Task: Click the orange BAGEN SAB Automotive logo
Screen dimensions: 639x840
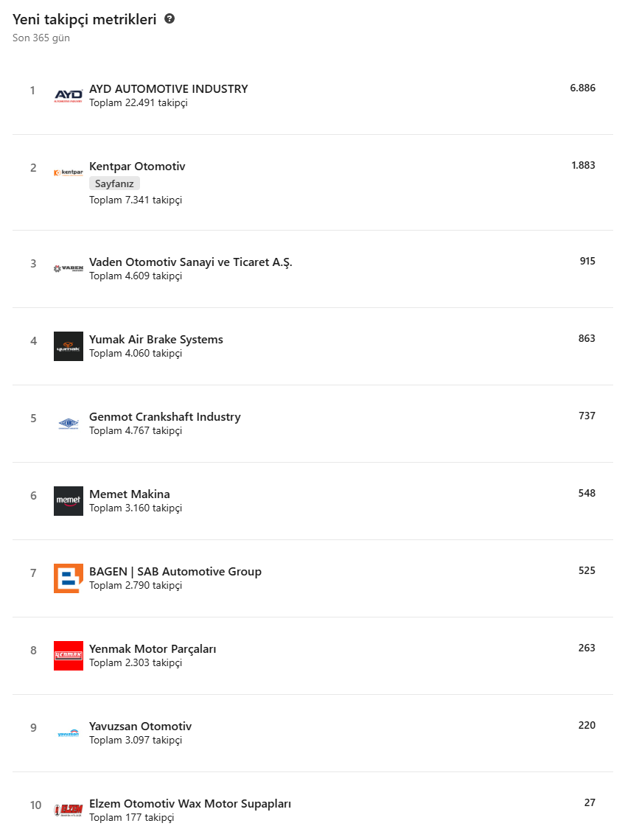Action: point(68,578)
